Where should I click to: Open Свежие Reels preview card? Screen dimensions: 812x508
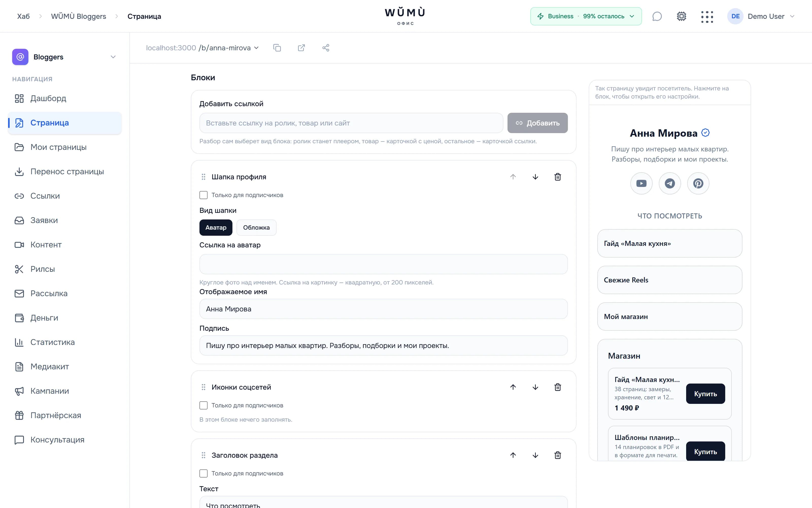[x=669, y=280]
